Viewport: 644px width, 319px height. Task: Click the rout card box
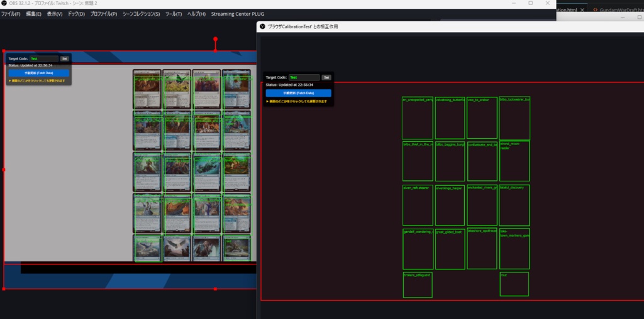click(514, 284)
